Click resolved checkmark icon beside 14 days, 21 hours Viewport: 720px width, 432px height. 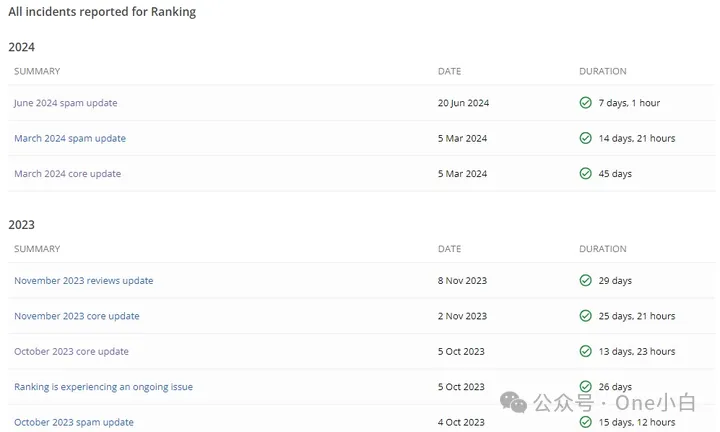click(585, 138)
